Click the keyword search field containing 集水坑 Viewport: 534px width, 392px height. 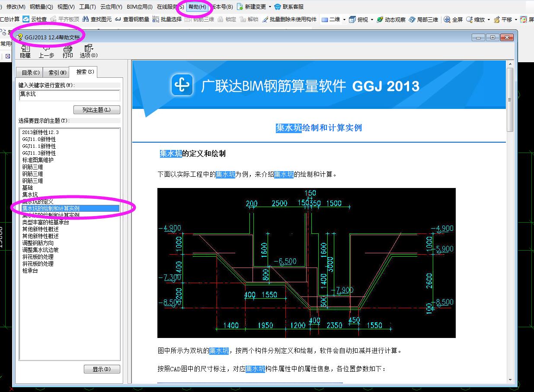tap(69, 96)
